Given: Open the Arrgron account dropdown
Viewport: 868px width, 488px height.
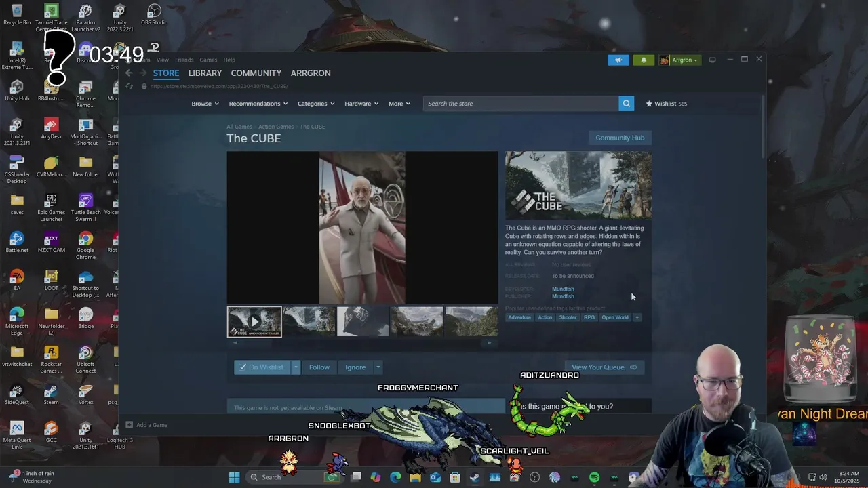Looking at the screenshot, I should (x=679, y=60).
